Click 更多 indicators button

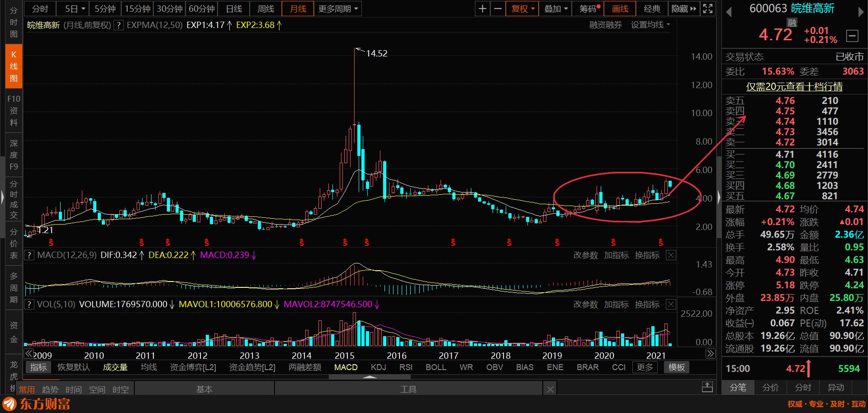click(645, 367)
